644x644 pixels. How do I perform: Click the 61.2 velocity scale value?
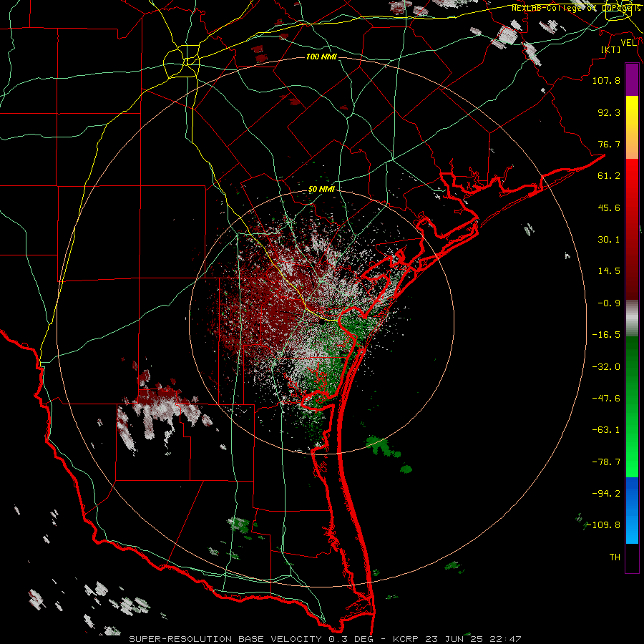click(609, 176)
